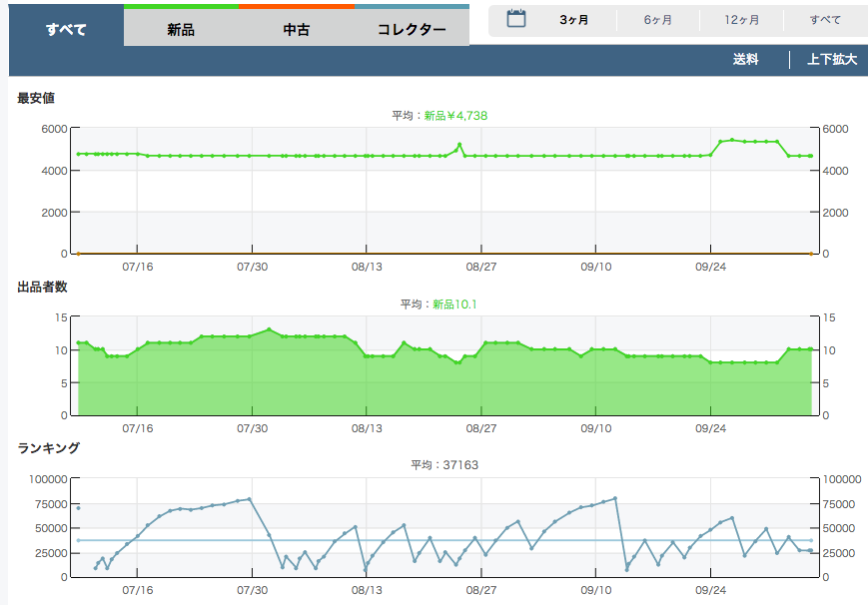The height and width of the screenshot is (605, 868).
Task: Toggle the 上下拡大 vertical zoom
Action: (832, 60)
